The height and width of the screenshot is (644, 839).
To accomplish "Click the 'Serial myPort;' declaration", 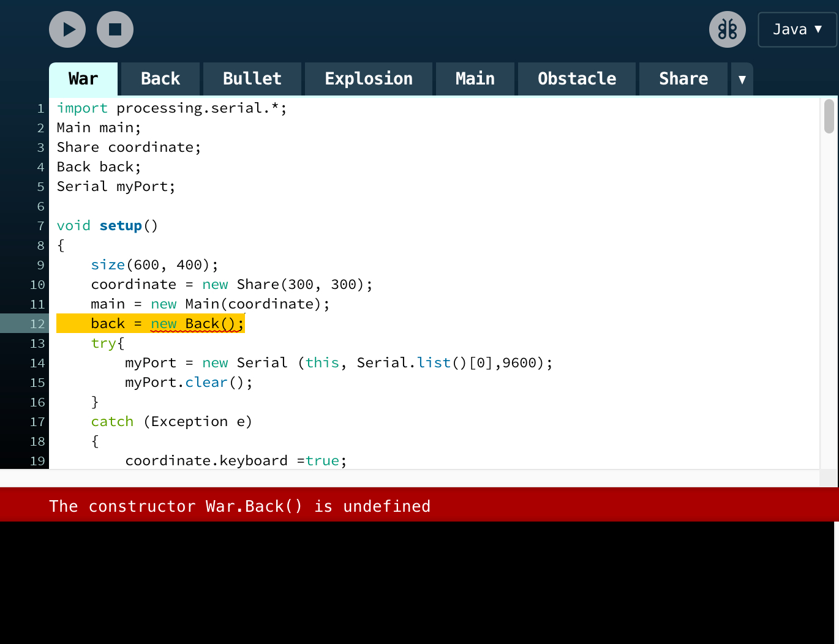I will click(116, 187).
